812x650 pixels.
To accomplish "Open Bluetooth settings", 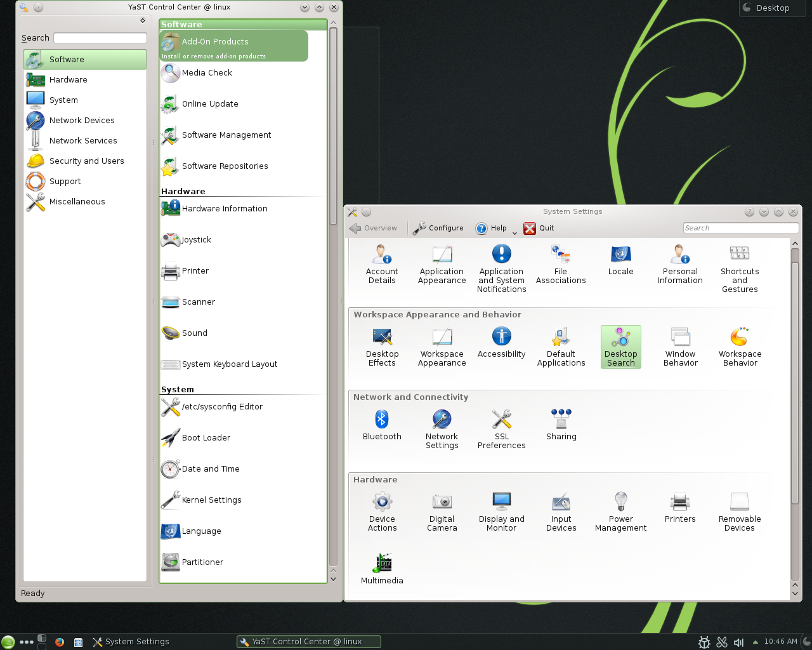I will click(x=382, y=425).
